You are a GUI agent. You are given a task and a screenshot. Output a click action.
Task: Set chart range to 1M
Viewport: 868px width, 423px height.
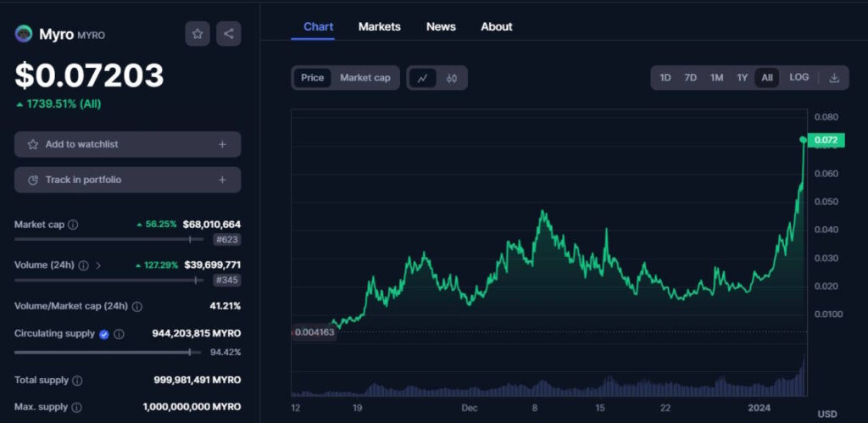tap(717, 78)
